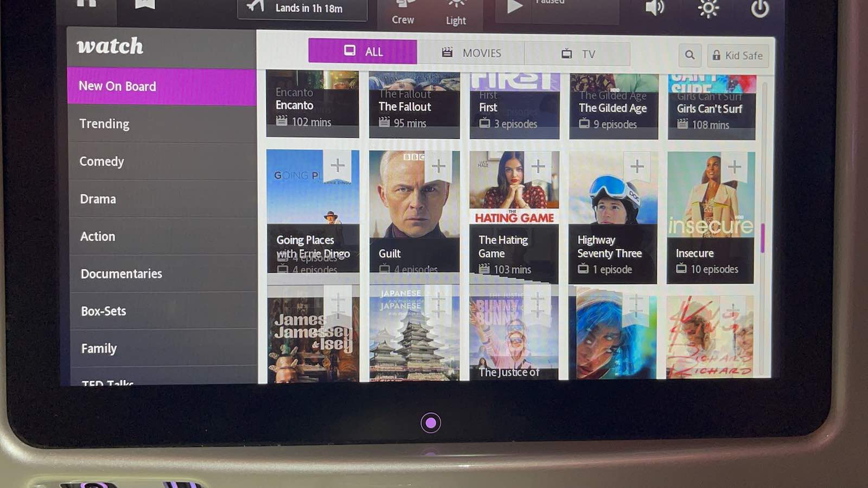This screenshot has height=488, width=868.
Task: Add the King Richard tile to watchlist
Action: pyautogui.click(x=733, y=311)
